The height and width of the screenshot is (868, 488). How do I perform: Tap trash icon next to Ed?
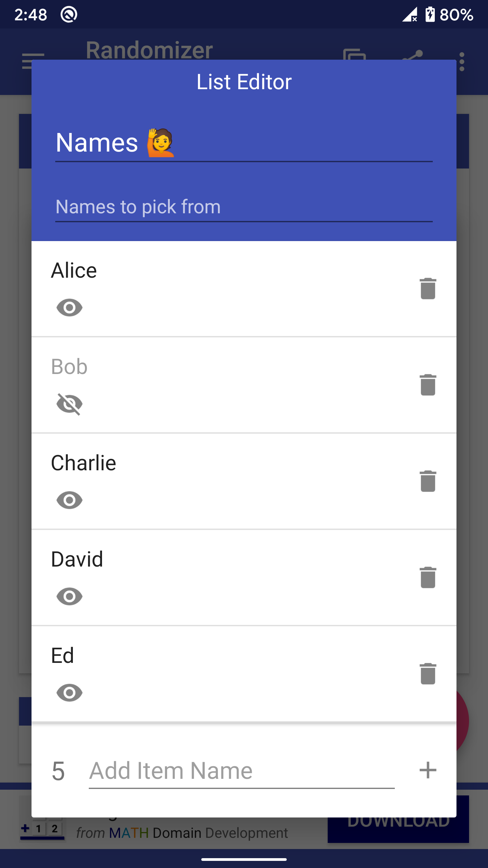click(x=428, y=674)
